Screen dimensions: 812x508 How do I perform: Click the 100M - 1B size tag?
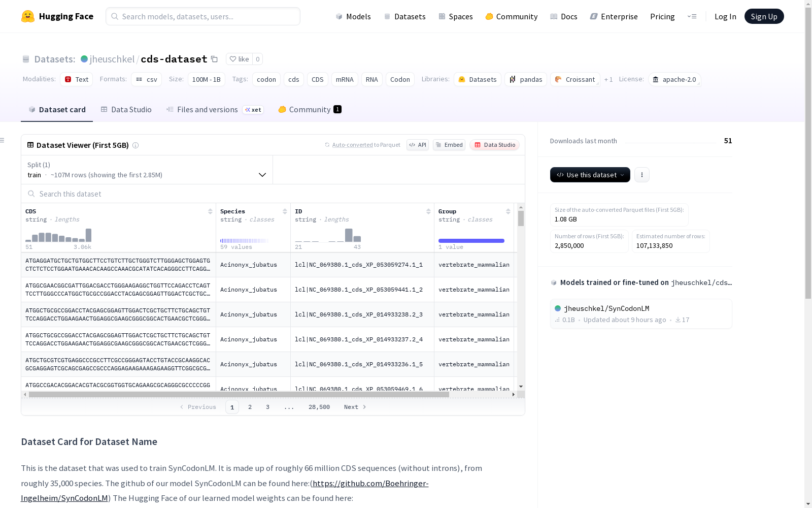tap(206, 79)
